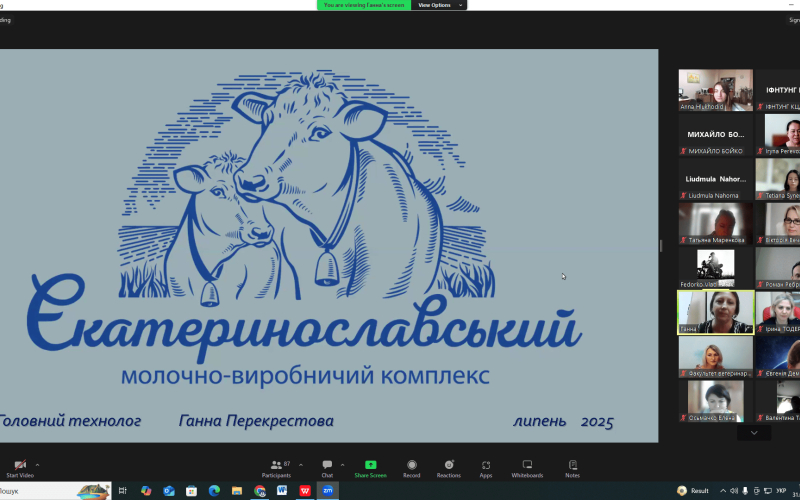Open Microsoft Word from taskbar
Image resolution: width=800 pixels, height=500 pixels.
pyautogui.click(x=282, y=491)
